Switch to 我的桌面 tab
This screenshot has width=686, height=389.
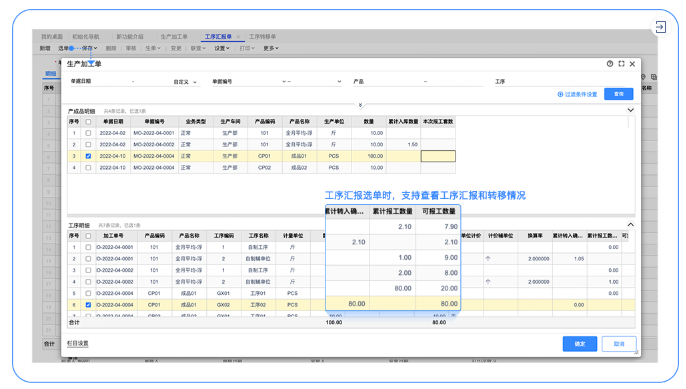[x=52, y=37]
